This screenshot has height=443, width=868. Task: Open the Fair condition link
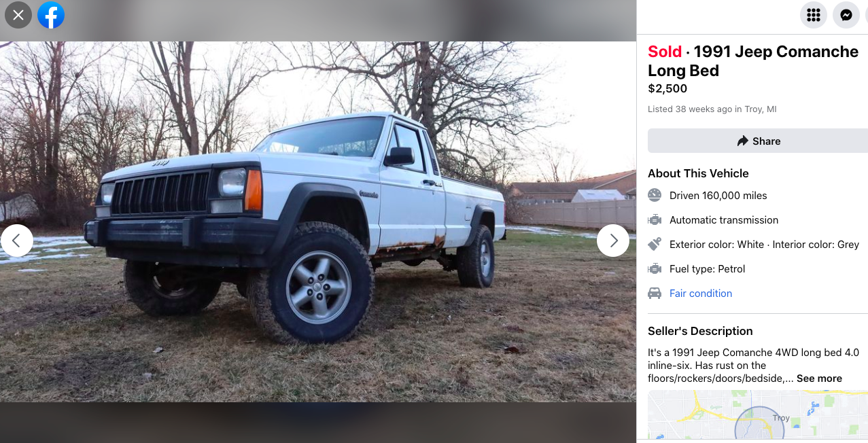click(x=701, y=294)
